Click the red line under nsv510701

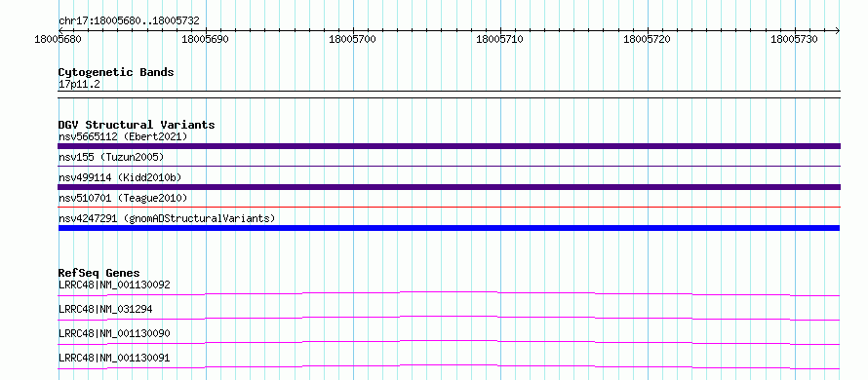[x=449, y=207]
